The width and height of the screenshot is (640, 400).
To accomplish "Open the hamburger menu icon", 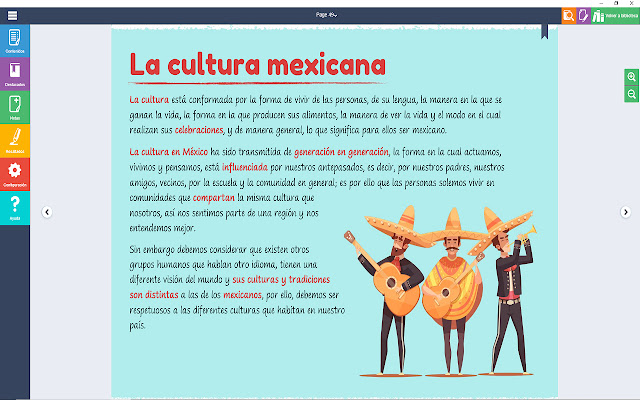I will point(13,16).
